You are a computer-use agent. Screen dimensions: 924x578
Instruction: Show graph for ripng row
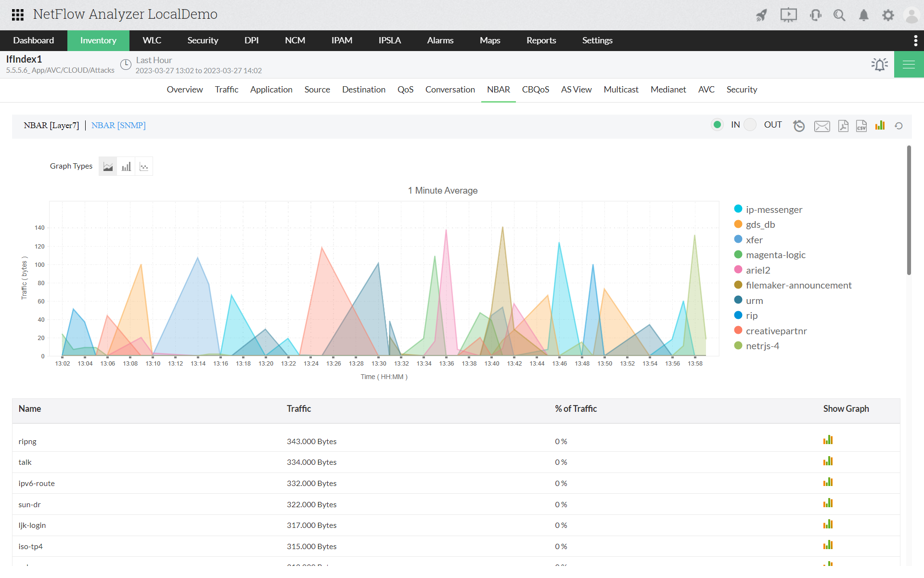click(828, 440)
